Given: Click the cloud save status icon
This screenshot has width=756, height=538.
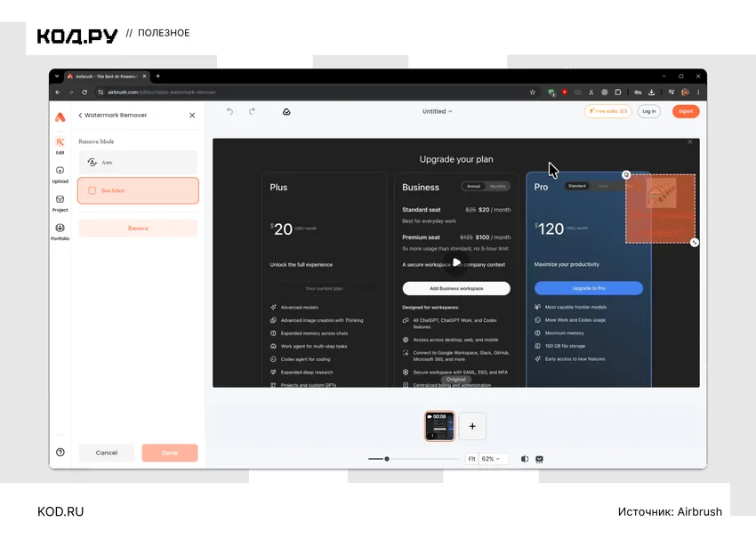Looking at the screenshot, I should coord(286,112).
